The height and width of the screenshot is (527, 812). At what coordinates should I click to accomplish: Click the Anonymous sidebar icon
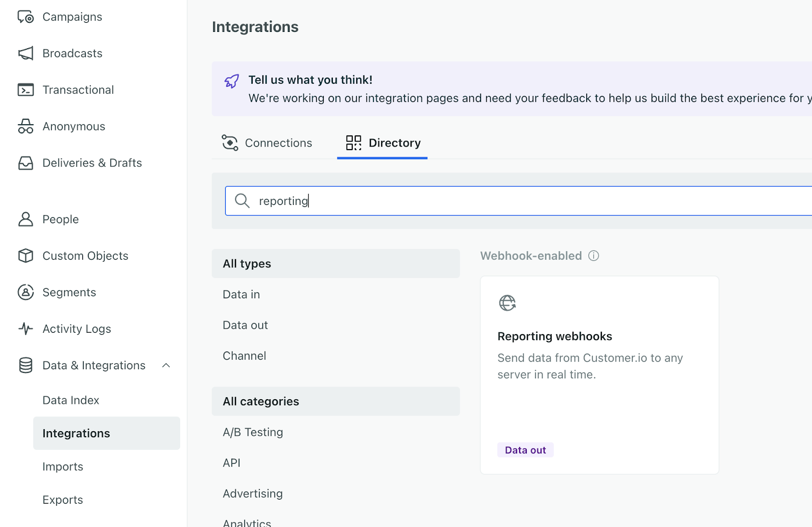(x=24, y=126)
